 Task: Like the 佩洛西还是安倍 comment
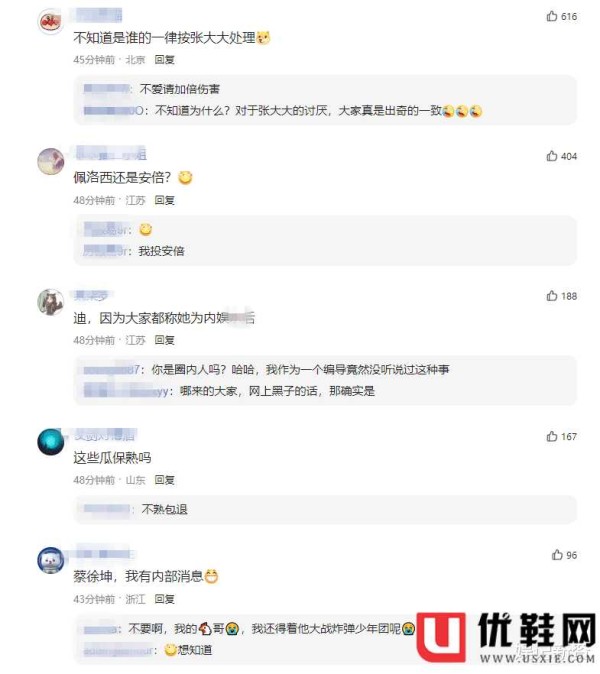click(x=552, y=156)
